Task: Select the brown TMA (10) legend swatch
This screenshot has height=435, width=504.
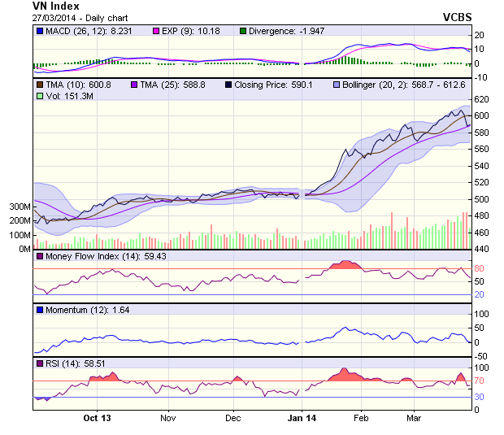Action: (x=40, y=84)
